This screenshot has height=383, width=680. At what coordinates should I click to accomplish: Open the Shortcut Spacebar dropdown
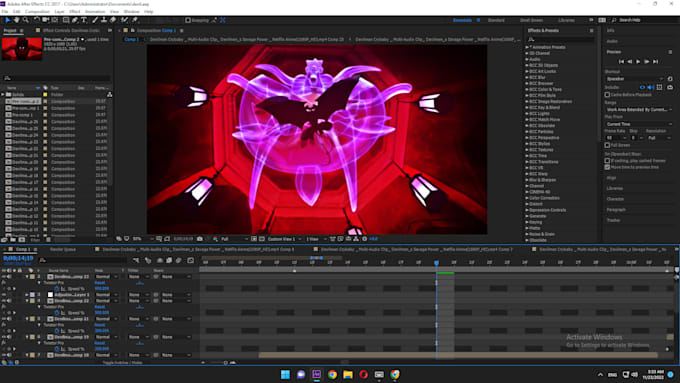pos(634,79)
